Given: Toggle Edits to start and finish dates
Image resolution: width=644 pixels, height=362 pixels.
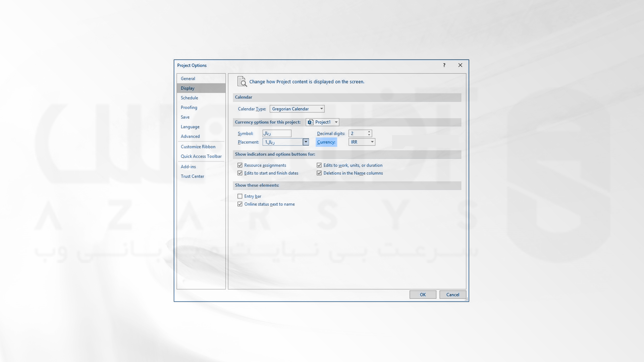Looking at the screenshot, I should (x=240, y=173).
